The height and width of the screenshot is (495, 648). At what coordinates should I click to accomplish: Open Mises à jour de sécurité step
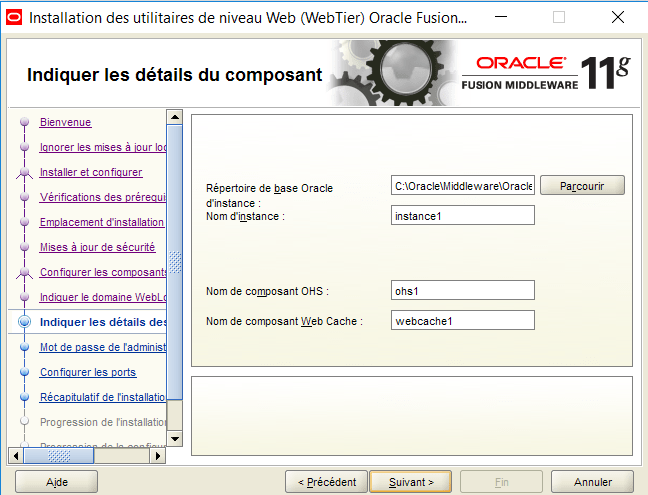(97, 247)
